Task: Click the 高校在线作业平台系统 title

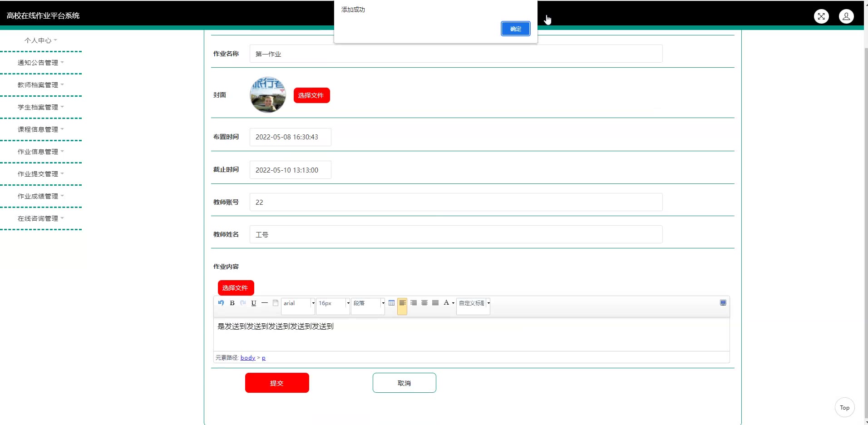Action: coord(43,15)
